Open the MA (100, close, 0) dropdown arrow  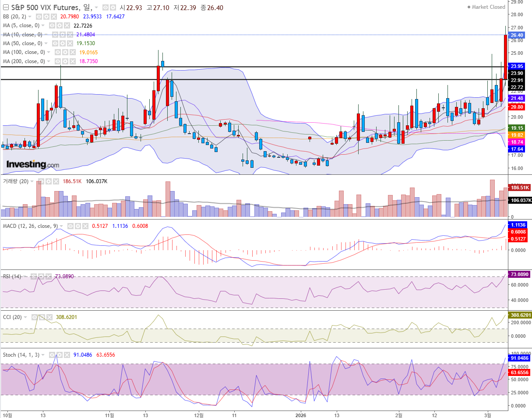click(x=49, y=52)
